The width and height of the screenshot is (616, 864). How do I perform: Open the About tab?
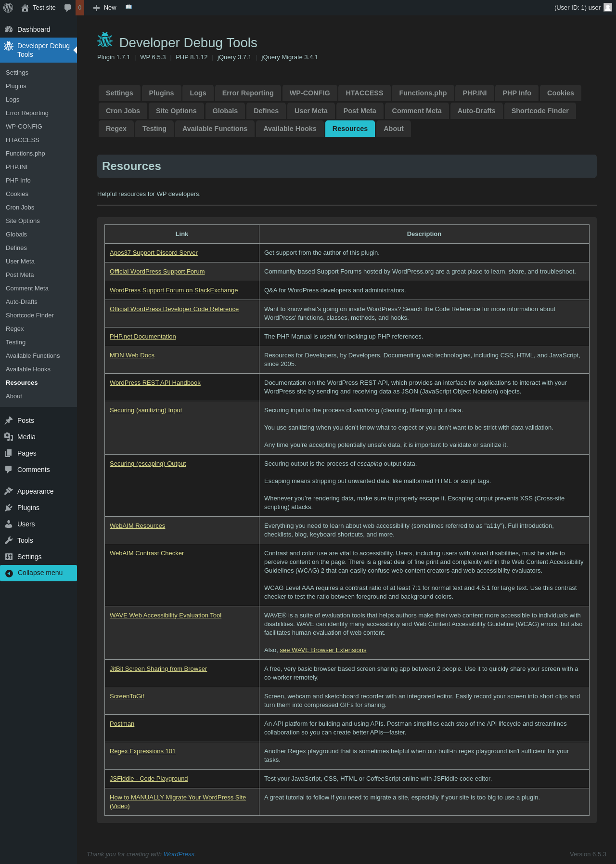pos(394,129)
